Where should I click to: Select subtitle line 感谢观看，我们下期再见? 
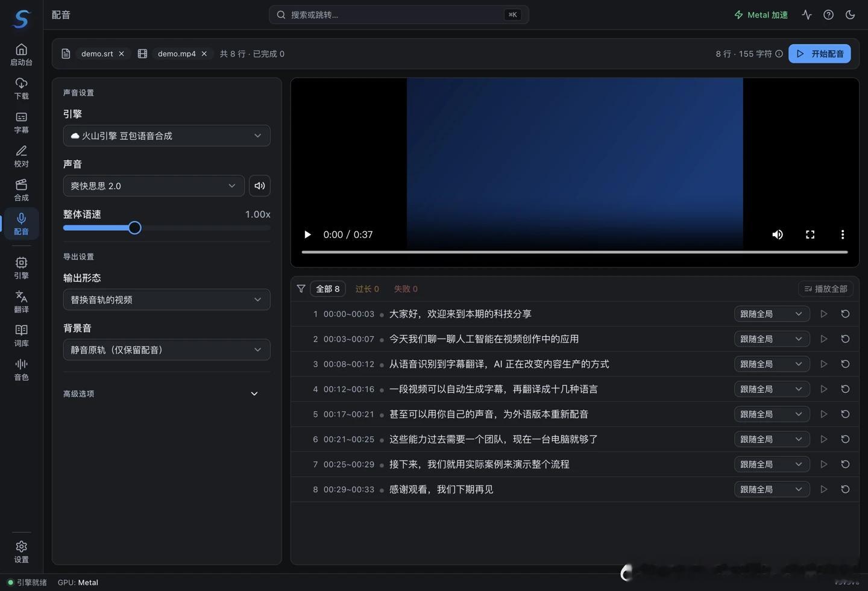tap(441, 489)
